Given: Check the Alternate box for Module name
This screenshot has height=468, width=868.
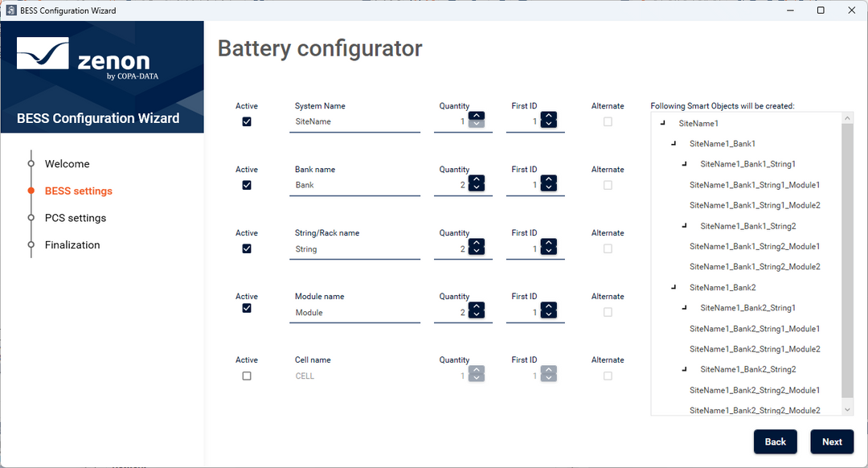Looking at the screenshot, I should click(608, 312).
